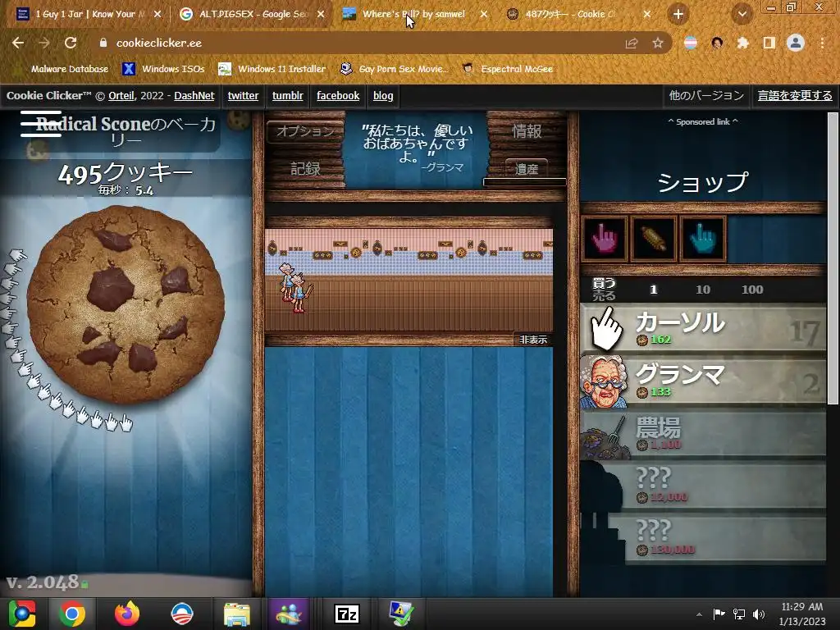Open the Chrome three-dot menu
This screenshot has width=840, height=630.
(822, 43)
